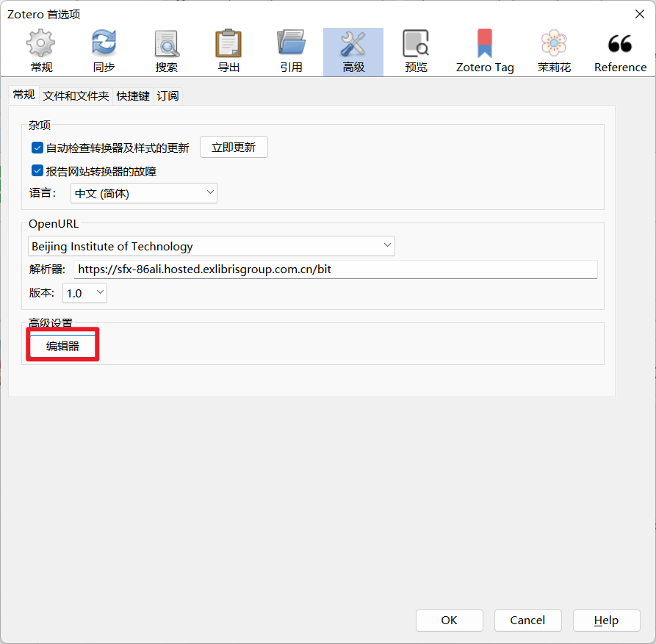Open the 编辑器 advanced editor

click(62, 344)
